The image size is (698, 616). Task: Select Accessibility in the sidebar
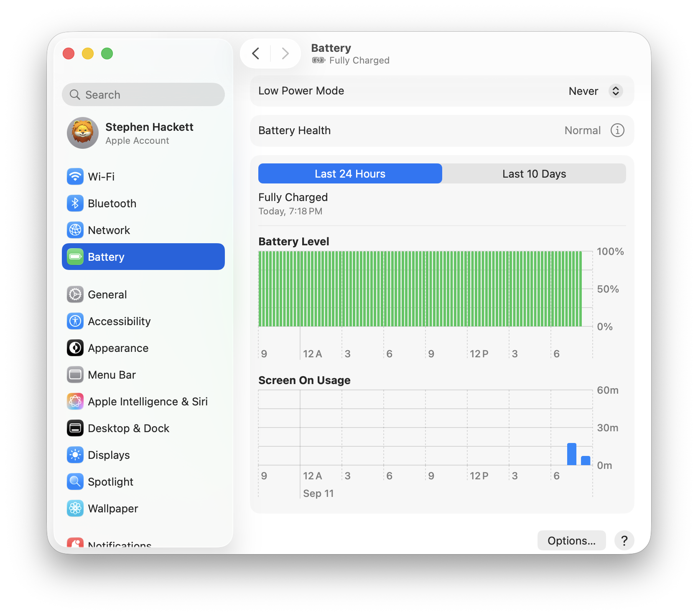(x=143, y=321)
